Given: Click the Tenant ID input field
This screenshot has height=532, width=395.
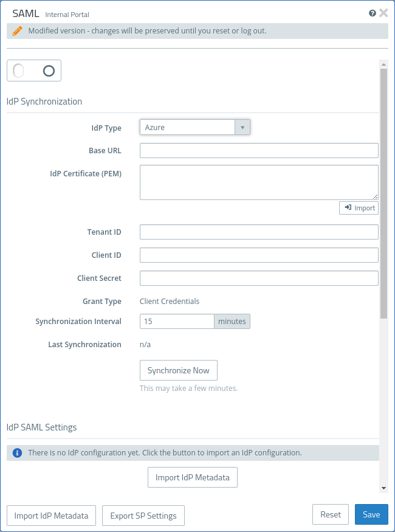Looking at the screenshot, I should tap(259, 232).
